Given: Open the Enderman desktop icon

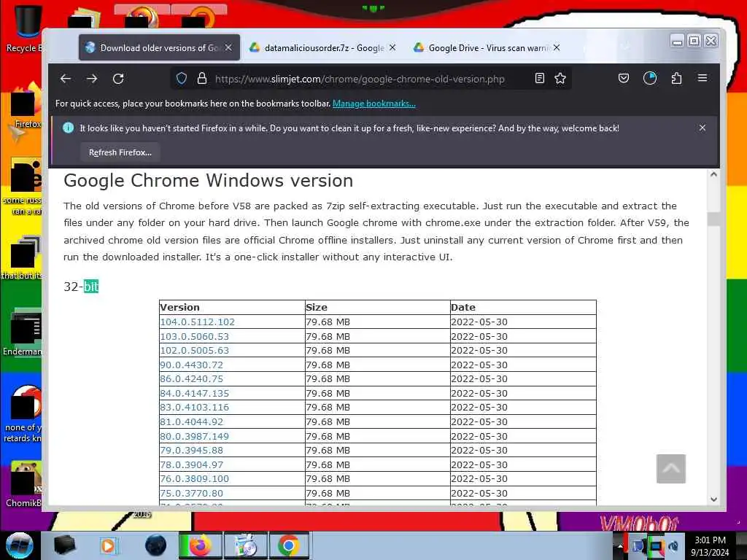Looking at the screenshot, I should click(x=24, y=332).
